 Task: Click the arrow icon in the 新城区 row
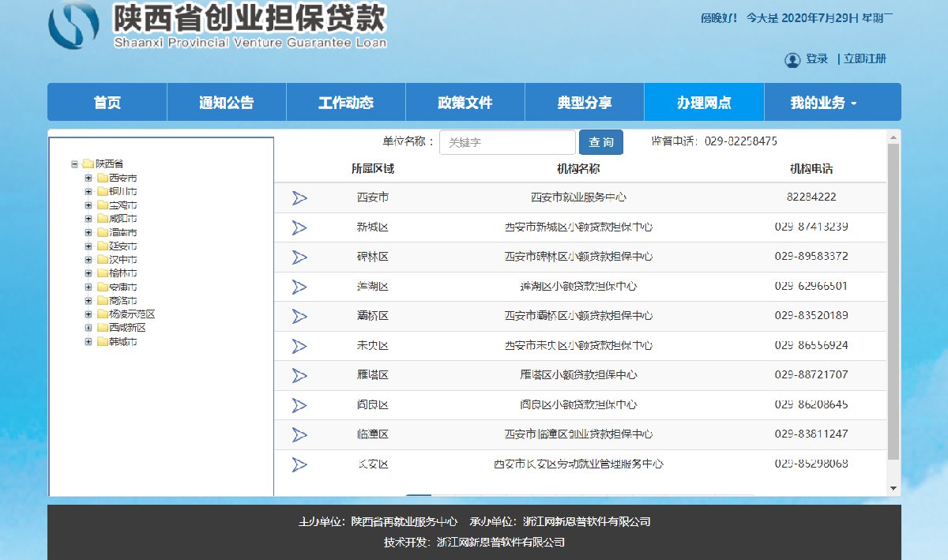(x=299, y=227)
